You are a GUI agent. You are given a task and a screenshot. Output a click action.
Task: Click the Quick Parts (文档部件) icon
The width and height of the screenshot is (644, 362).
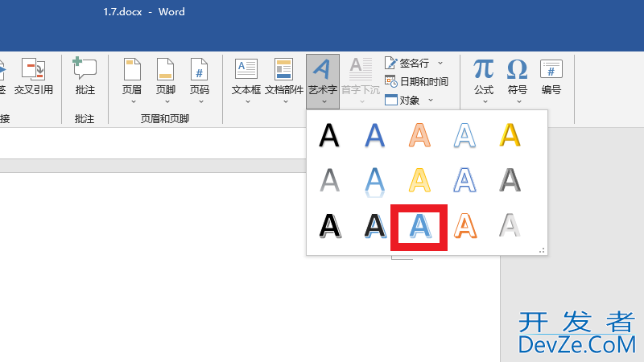[x=284, y=68]
